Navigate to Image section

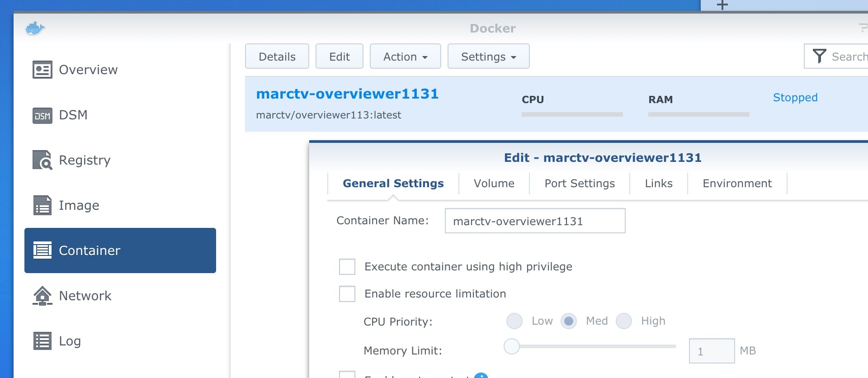pos(120,205)
